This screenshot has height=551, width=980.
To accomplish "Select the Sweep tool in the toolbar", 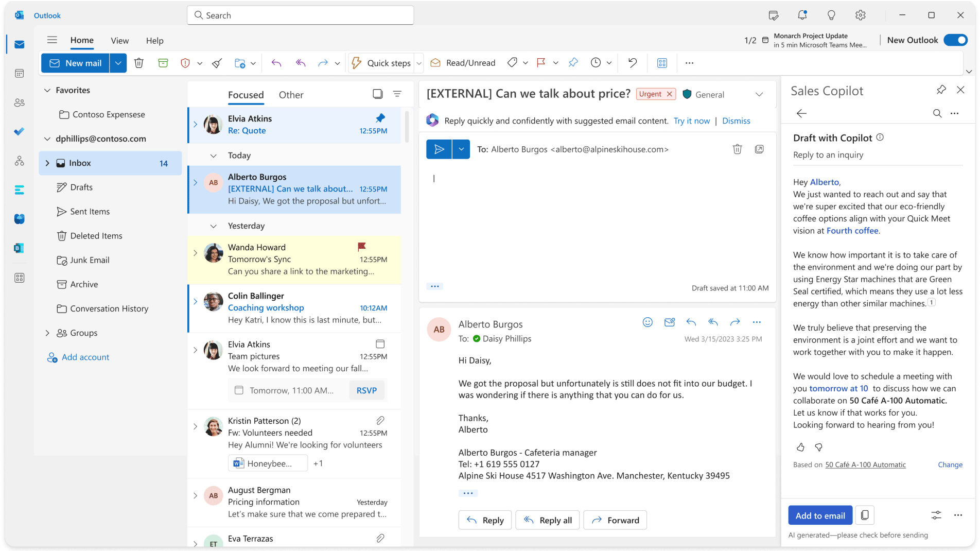I will coord(216,63).
